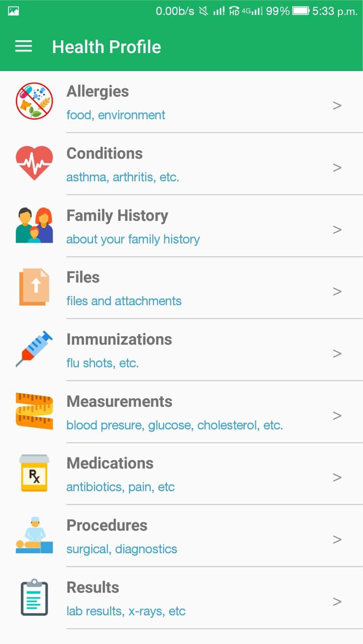
Task: Open the hamburger navigation menu
Action: click(23, 47)
